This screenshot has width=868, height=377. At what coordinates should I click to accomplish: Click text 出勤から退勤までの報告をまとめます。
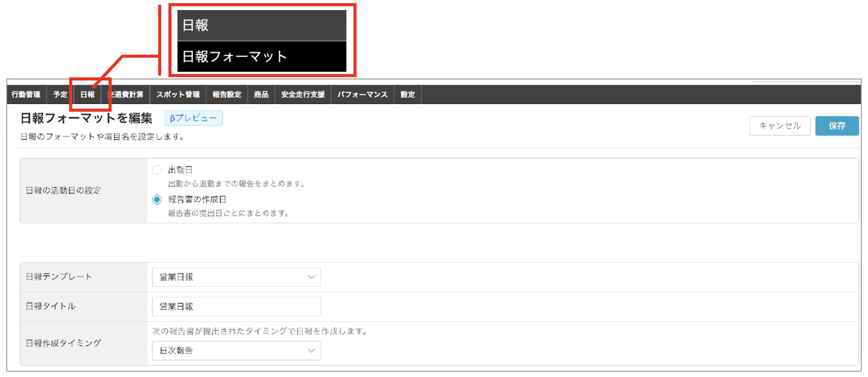[x=236, y=184]
